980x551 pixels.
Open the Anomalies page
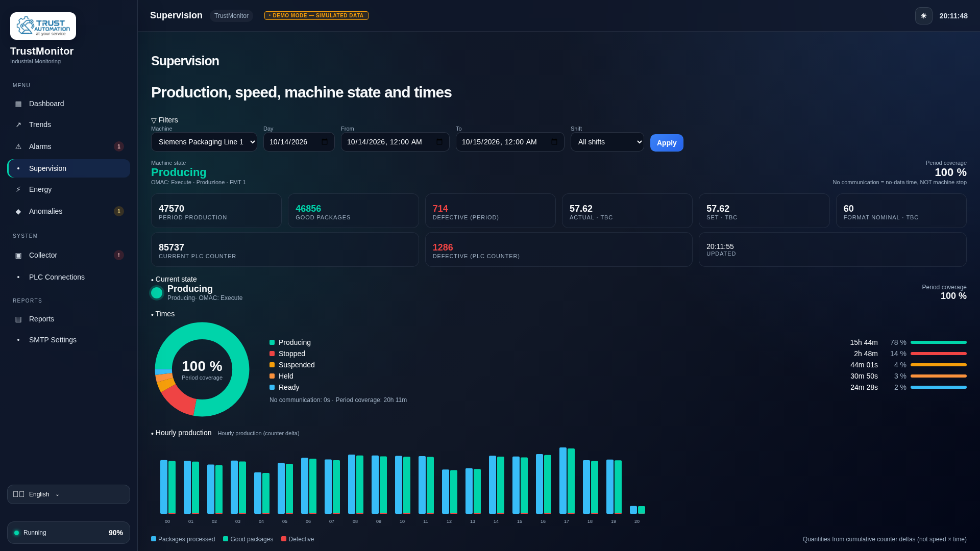(x=68, y=212)
